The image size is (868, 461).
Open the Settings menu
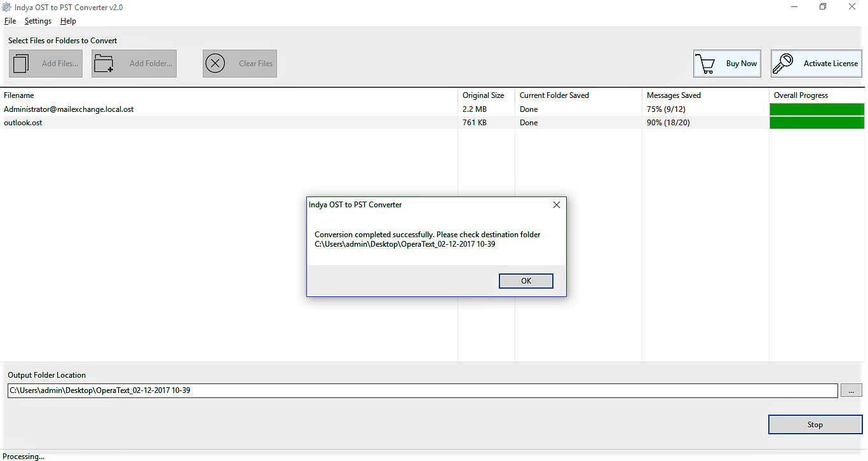point(38,21)
